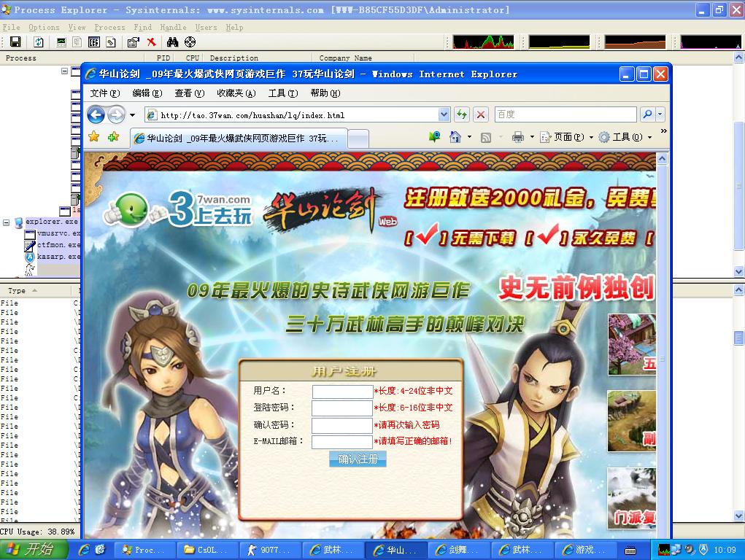Click the crosshair Find Window's Process icon
745x560 pixels.
190,42
